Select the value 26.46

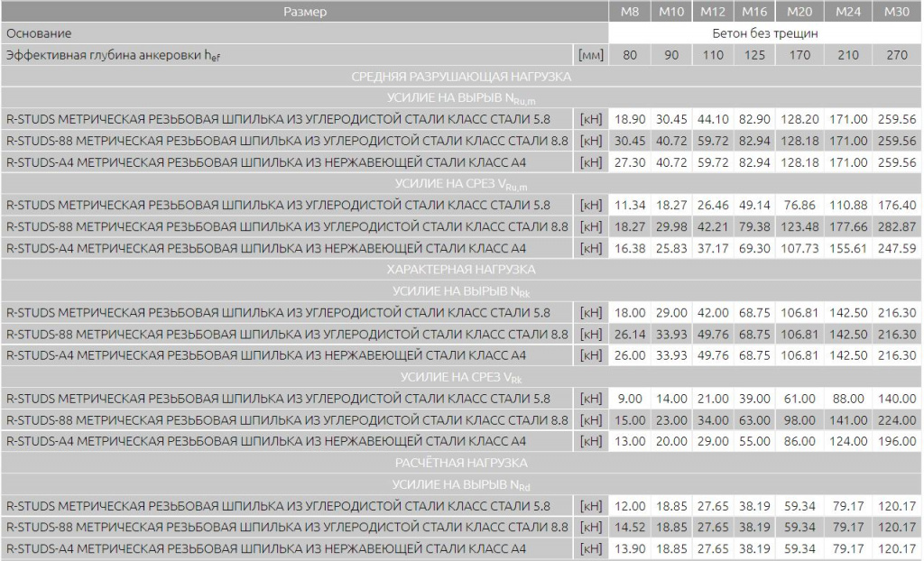click(x=713, y=206)
